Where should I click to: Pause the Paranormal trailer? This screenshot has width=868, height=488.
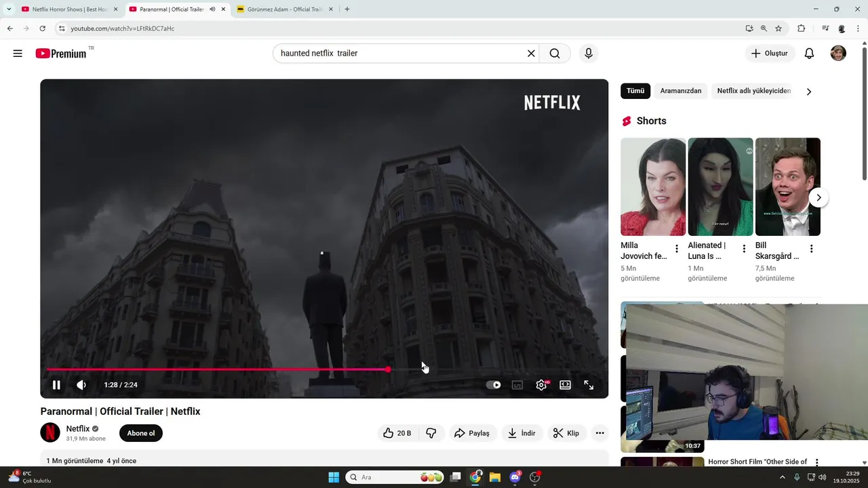click(x=56, y=385)
